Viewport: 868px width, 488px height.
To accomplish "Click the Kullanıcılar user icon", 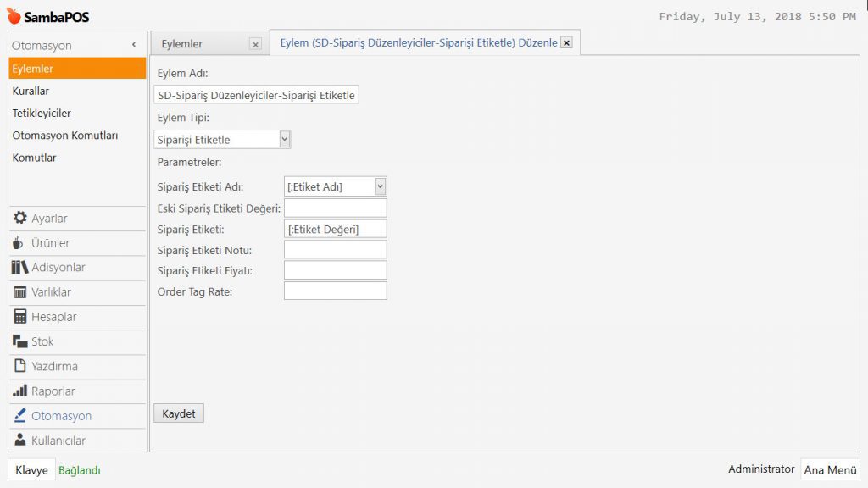I will click(20, 441).
